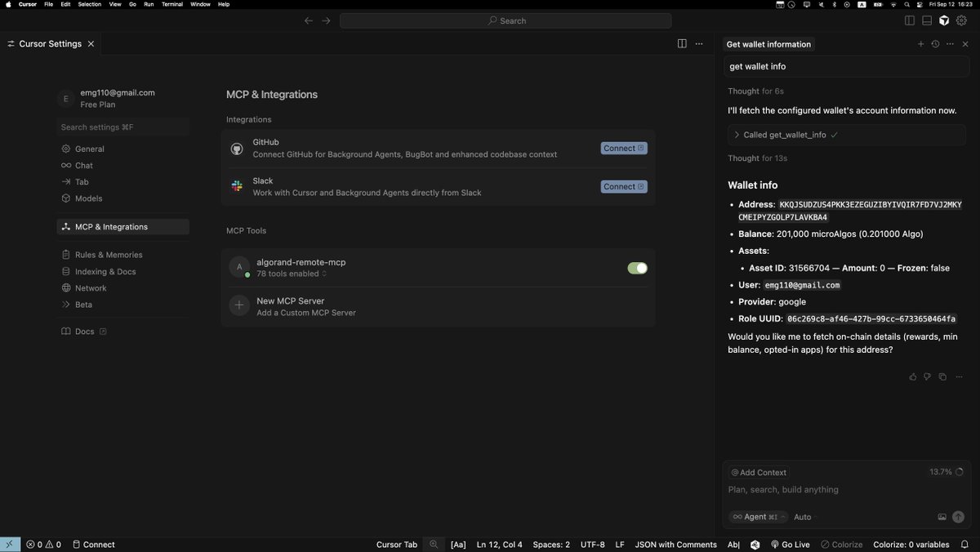Toggle the bottom panel layout icon
The image size is (980, 552).
click(927, 20)
